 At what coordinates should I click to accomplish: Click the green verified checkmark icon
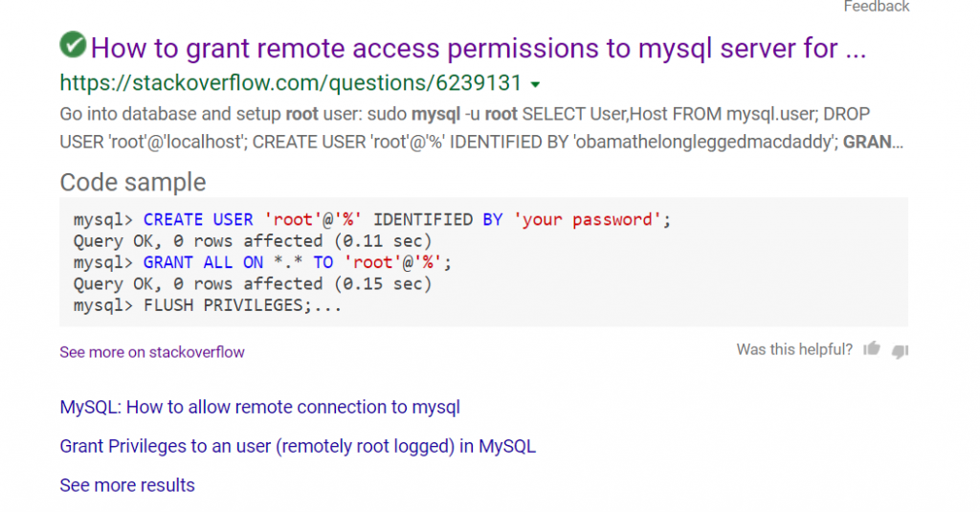[72, 44]
